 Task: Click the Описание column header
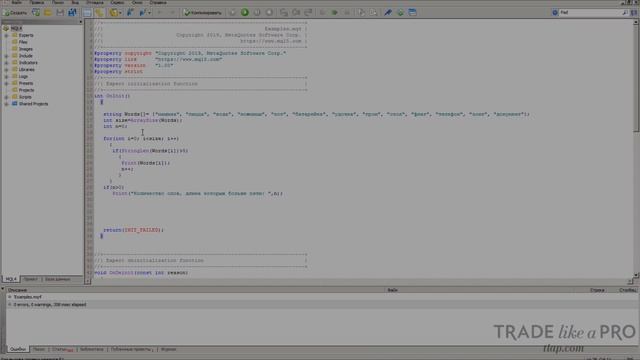17,290
